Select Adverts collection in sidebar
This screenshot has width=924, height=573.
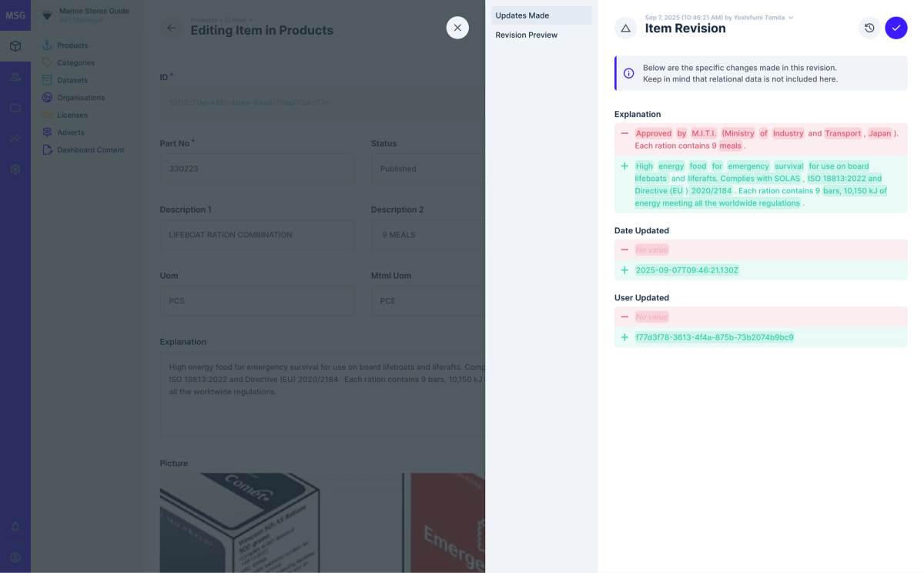coord(87,132)
